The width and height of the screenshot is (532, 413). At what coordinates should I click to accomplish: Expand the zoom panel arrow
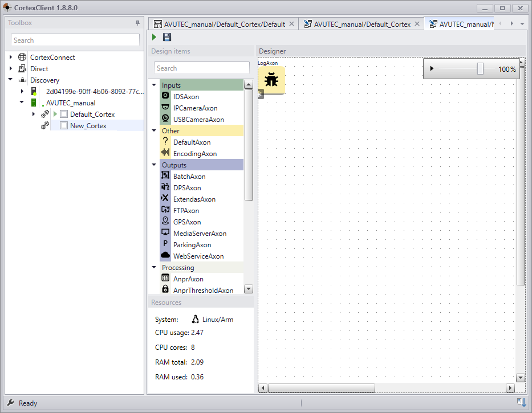pyautogui.click(x=432, y=68)
